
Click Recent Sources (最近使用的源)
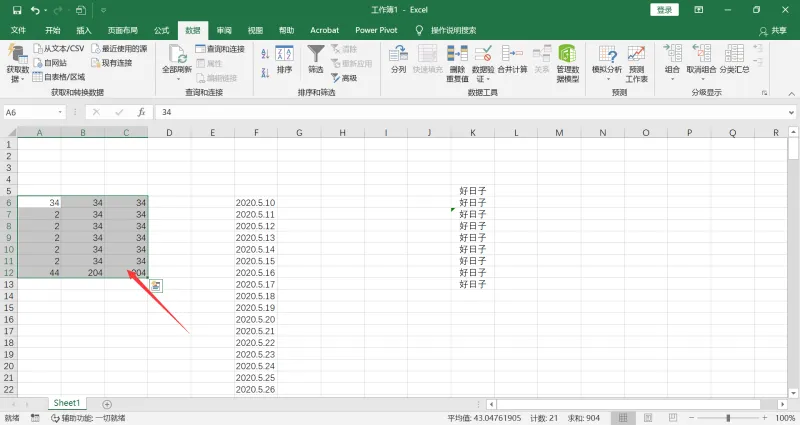point(119,48)
